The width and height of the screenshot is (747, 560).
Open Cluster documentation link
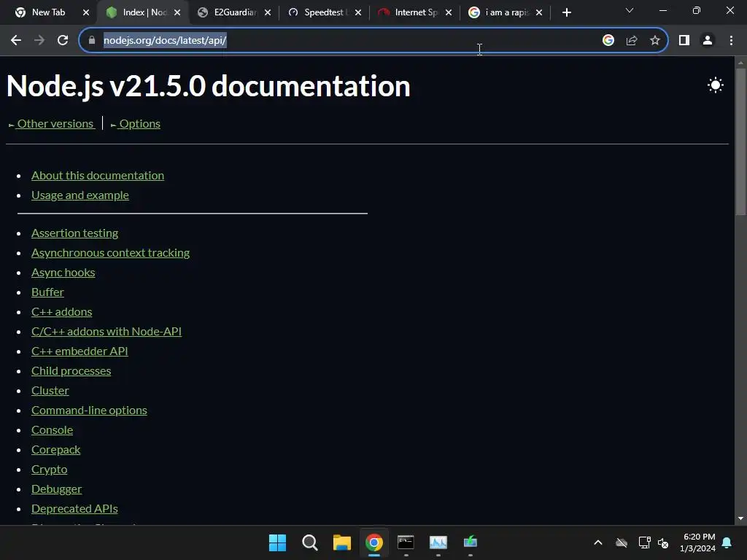[x=50, y=391]
